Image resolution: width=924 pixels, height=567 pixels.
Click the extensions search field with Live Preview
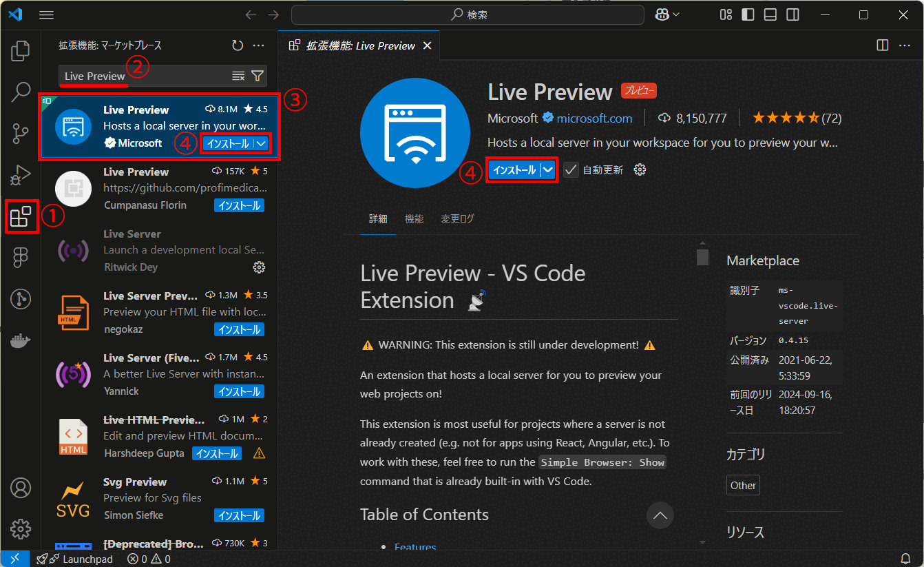pos(162,76)
